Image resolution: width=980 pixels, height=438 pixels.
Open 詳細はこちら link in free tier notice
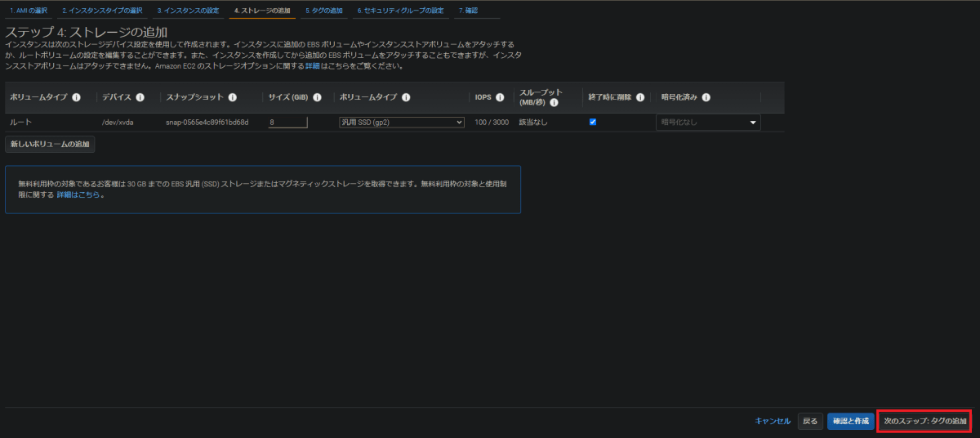(78, 194)
